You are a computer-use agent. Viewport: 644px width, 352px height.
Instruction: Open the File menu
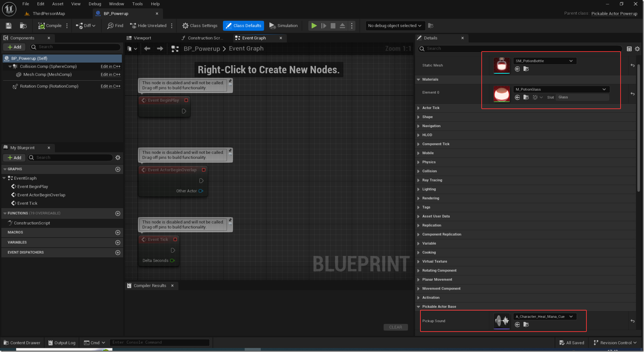26,4
